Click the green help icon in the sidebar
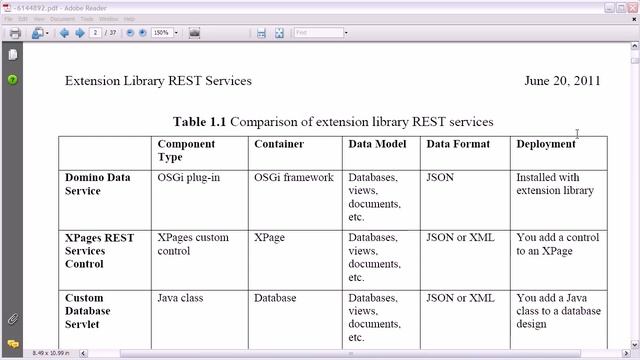This screenshot has height=360, width=640. [13, 79]
